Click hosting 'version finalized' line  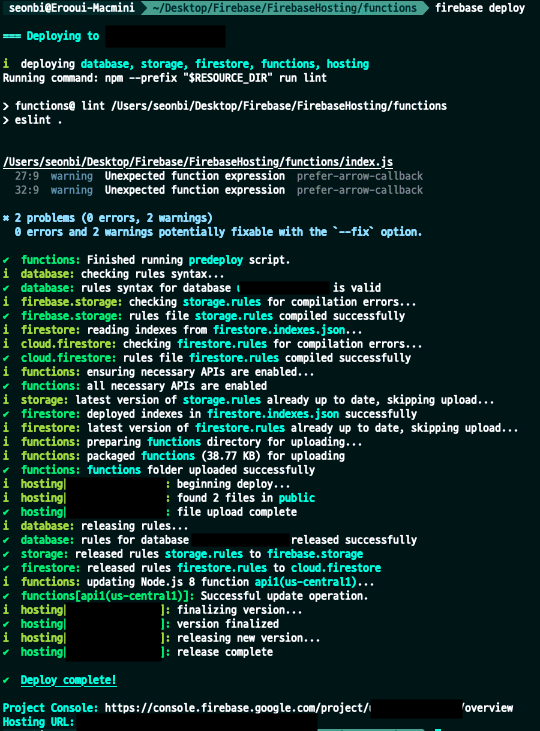(x=141, y=623)
